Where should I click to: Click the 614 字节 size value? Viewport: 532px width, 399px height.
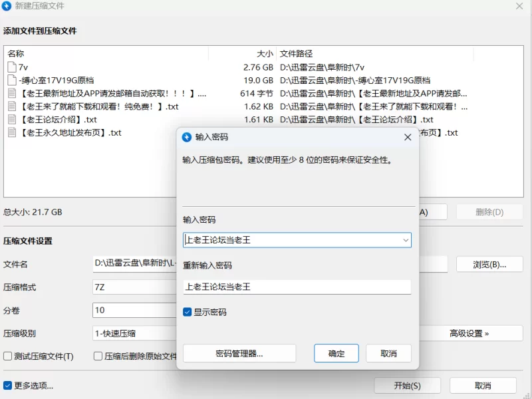point(257,93)
